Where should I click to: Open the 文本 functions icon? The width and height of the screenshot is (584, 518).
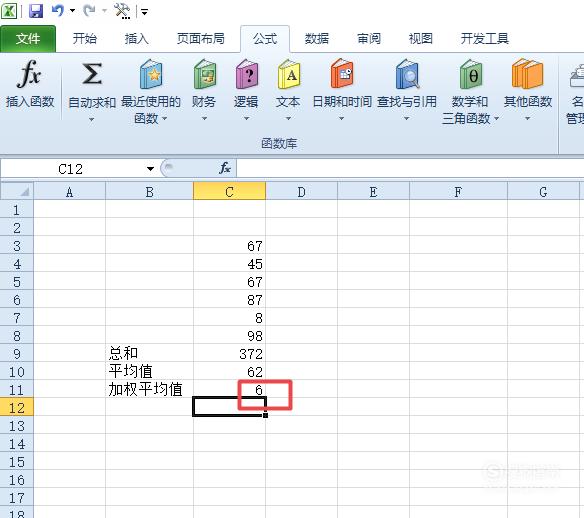(289, 74)
